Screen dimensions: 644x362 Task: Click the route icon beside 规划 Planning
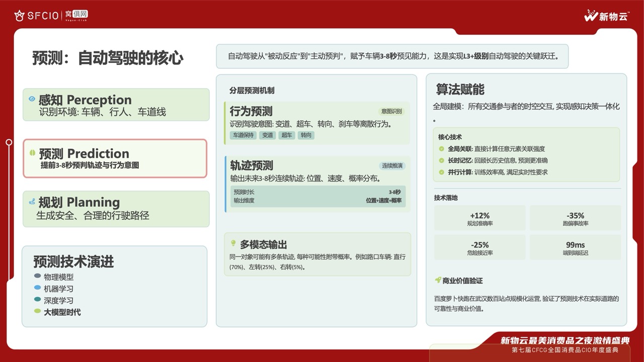[32, 202]
